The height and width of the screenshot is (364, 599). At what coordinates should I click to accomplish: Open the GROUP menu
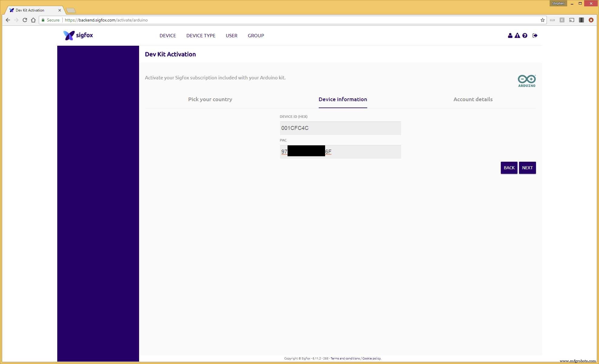click(256, 35)
